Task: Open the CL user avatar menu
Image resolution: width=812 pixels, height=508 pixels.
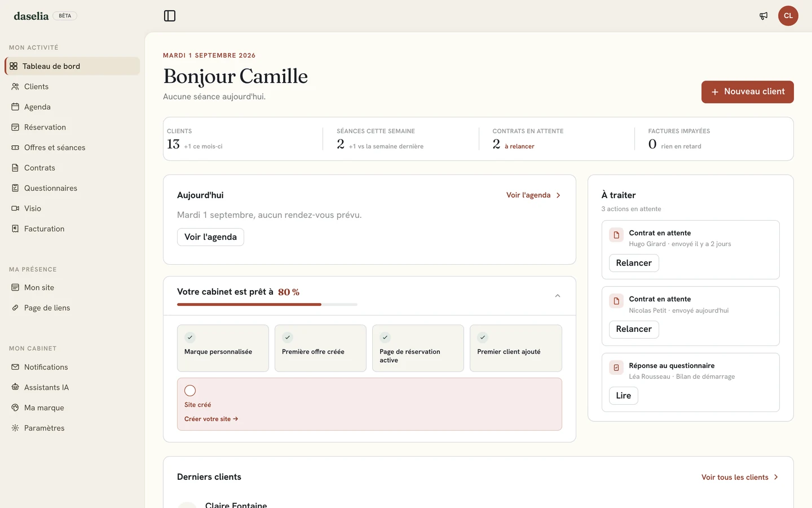Action: (788, 16)
